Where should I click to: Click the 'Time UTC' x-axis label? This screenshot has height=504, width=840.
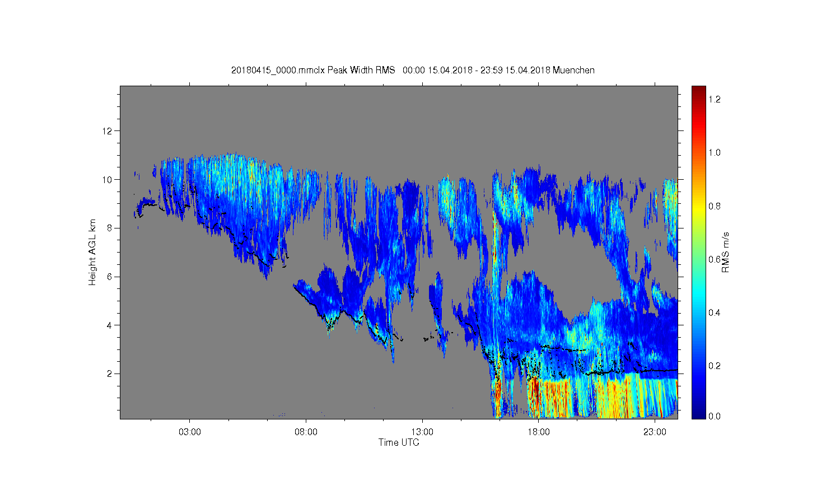(399, 442)
